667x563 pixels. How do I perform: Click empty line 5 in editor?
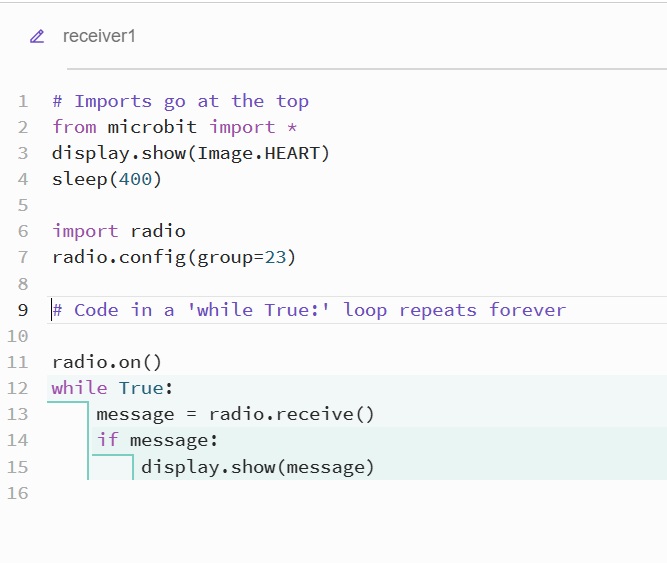click(x=300, y=205)
